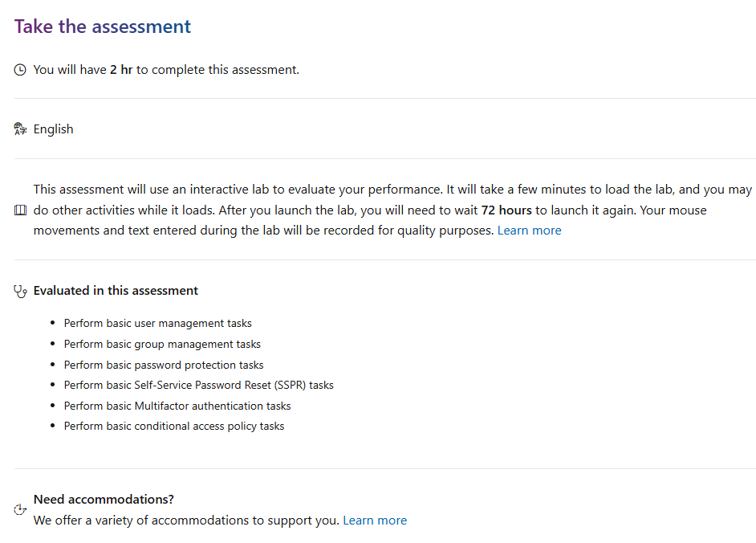Click the 72 hours bold text
The image size is (756, 543).
pyautogui.click(x=506, y=210)
